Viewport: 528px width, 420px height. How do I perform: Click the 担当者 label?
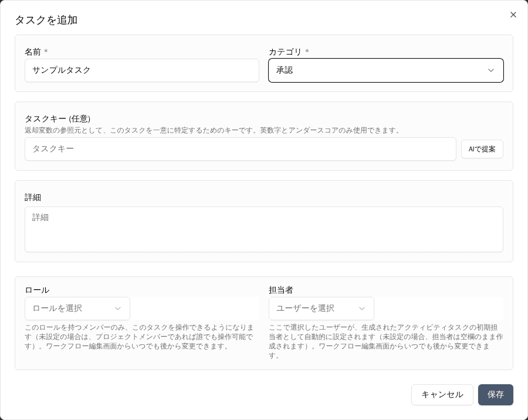click(x=281, y=290)
